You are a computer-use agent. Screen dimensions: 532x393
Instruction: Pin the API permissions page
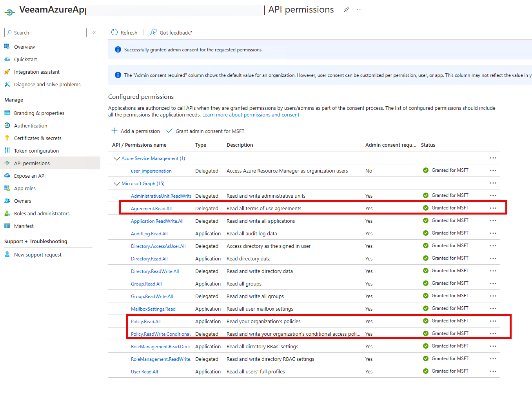pyautogui.click(x=347, y=10)
